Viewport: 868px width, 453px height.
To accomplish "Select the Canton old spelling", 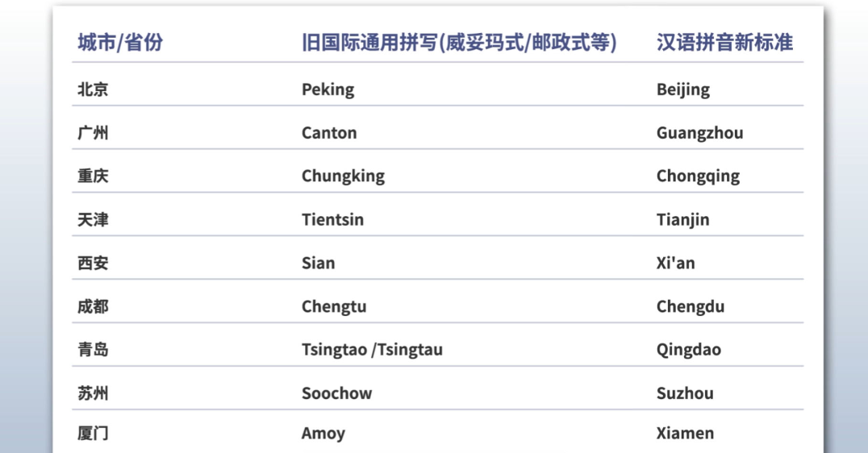I will (x=329, y=133).
